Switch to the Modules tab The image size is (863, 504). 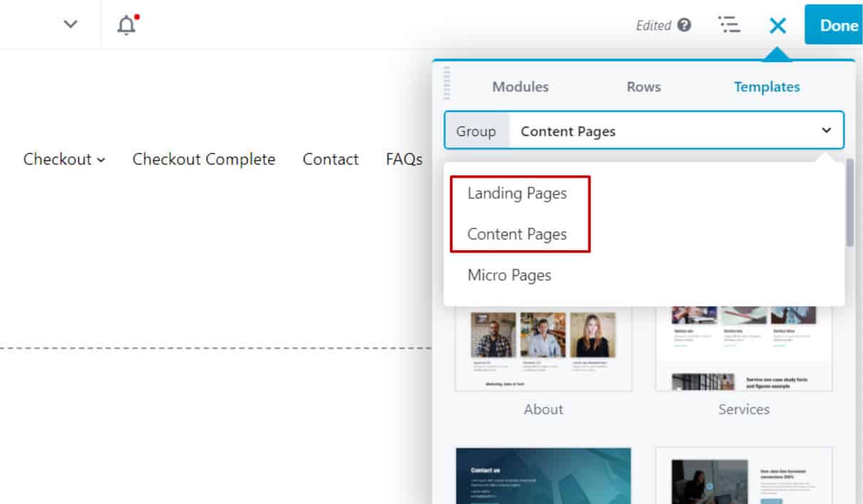[520, 87]
